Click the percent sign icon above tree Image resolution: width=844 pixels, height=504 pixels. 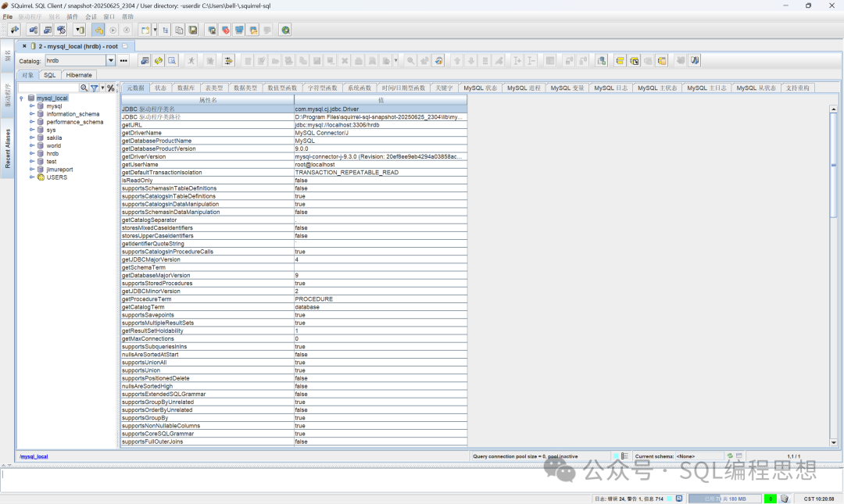click(x=111, y=88)
